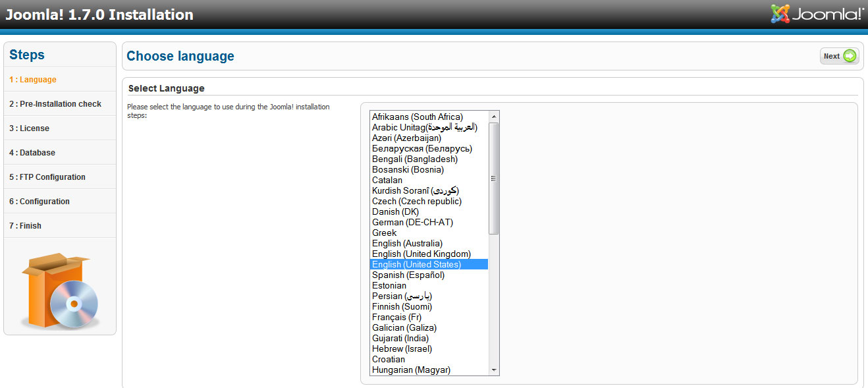Select highlighted English (United States)
Screen dimensions: 868x388
tap(429, 265)
